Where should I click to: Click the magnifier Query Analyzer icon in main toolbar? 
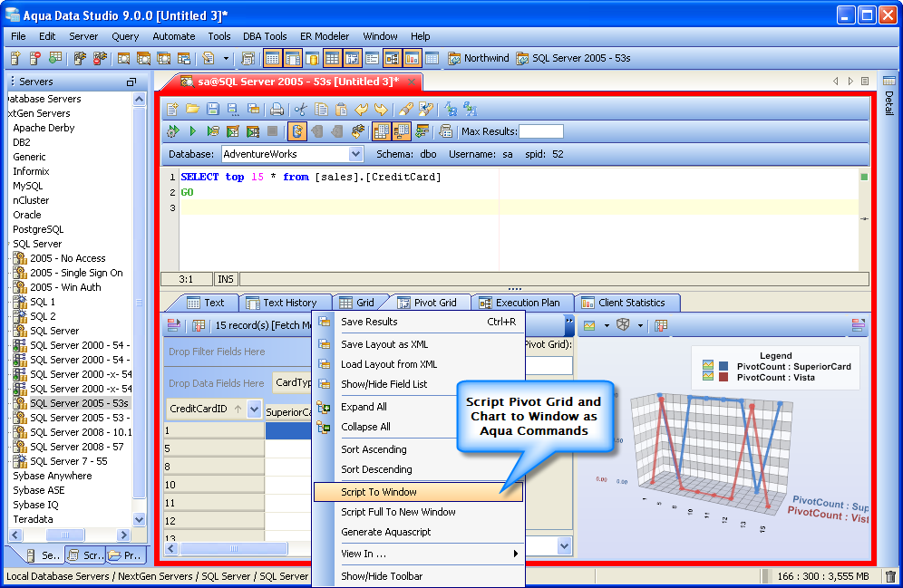tap(123, 58)
